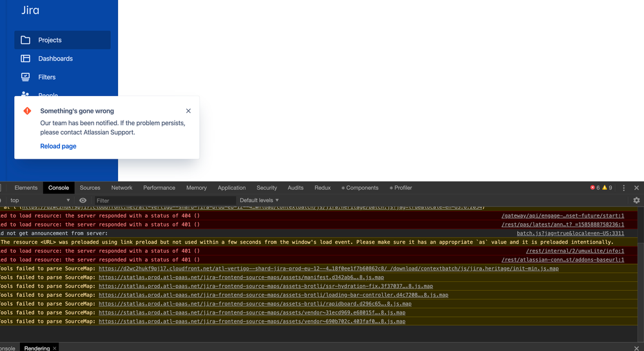Focus the console Filter input field
644x351 pixels.
pyautogui.click(x=165, y=201)
